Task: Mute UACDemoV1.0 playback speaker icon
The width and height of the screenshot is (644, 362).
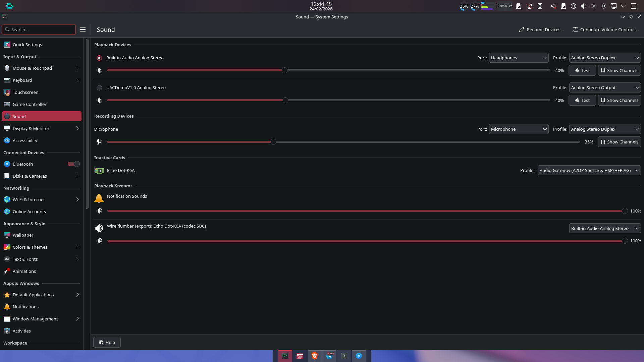Action: coord(99,100)
